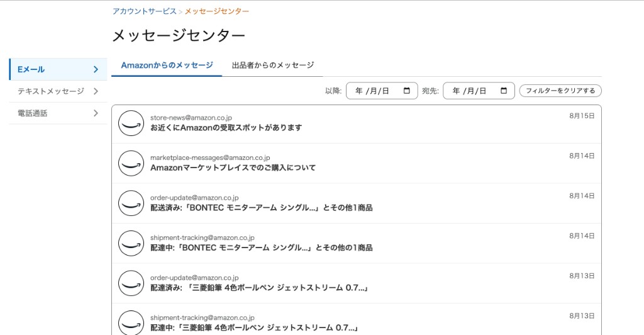Open 配達中 BONTEC モニターアーム message
Image resolution: width=644 pixels, height=335 pixels.
point(356,243)
